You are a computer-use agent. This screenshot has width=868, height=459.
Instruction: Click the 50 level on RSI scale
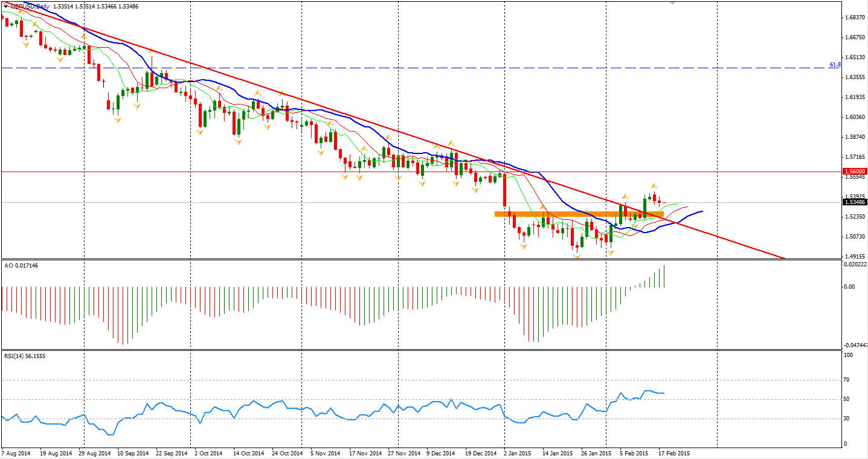[847, 399]
